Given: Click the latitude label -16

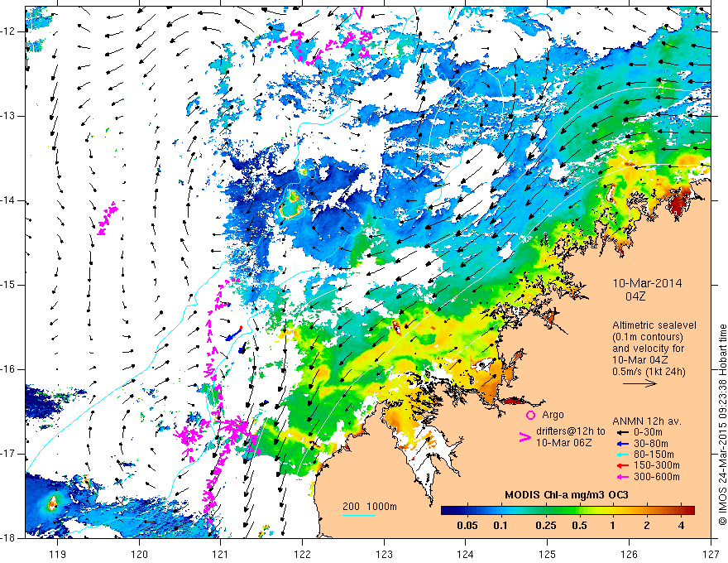Looking at the screenshot, I should tap(7, 369).
